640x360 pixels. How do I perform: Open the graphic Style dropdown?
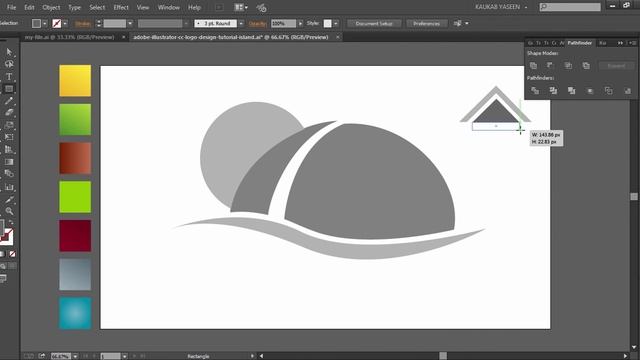(x=336, y=24)
